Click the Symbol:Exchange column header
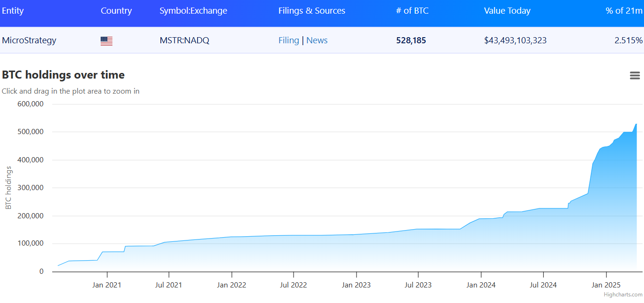The width and height of the screenshot is (644, 303). click(193, 11)
